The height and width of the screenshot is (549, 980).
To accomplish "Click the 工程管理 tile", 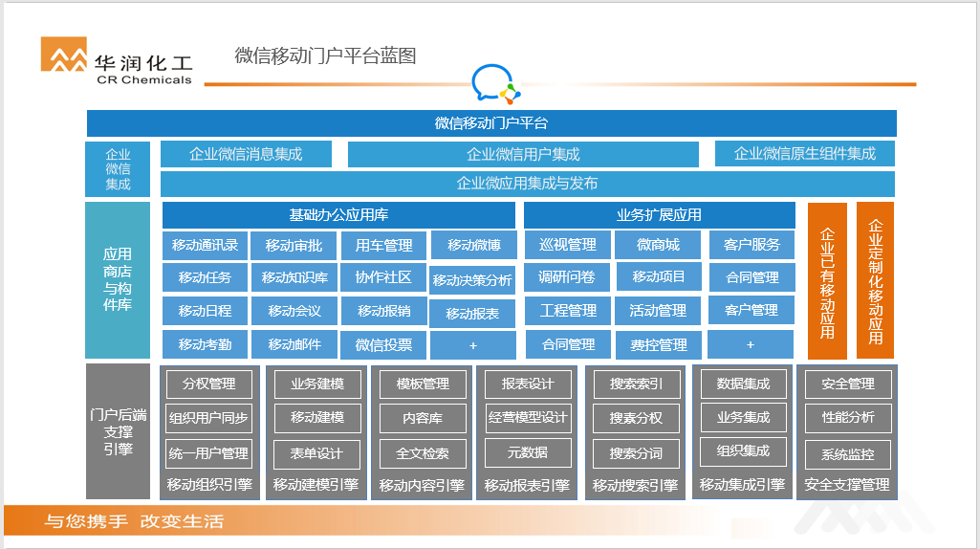I will (568, 311).
